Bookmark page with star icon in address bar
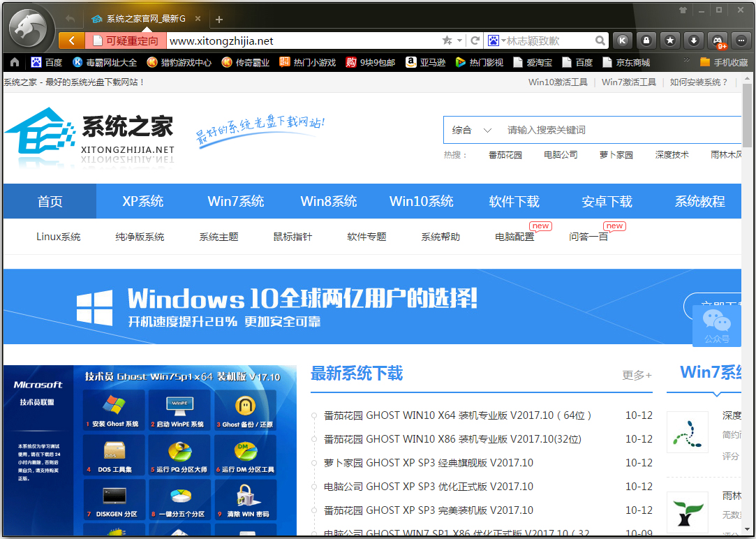Image resolution: width=756 pixels, height=539 pixels. point(447,40)
